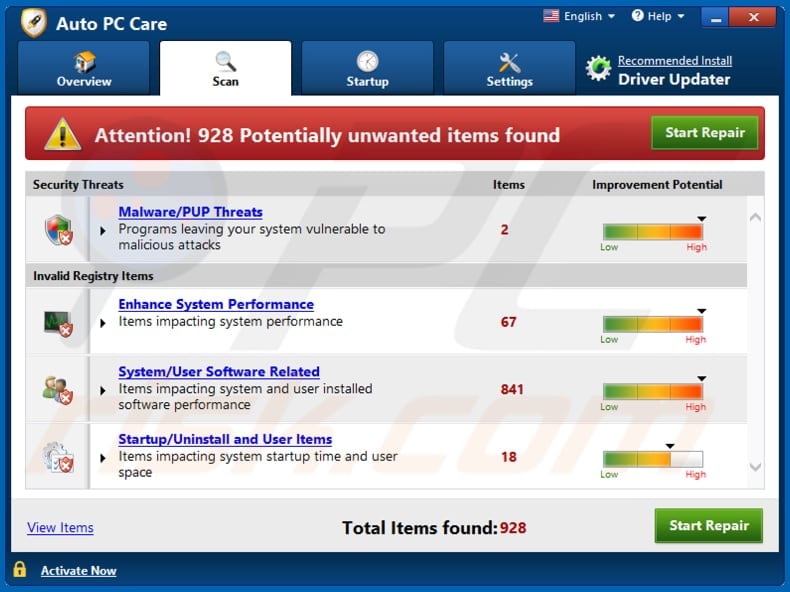Screen dimensions: 790x592
Task: Switch to the Startup tab
Action: [367, 68]
